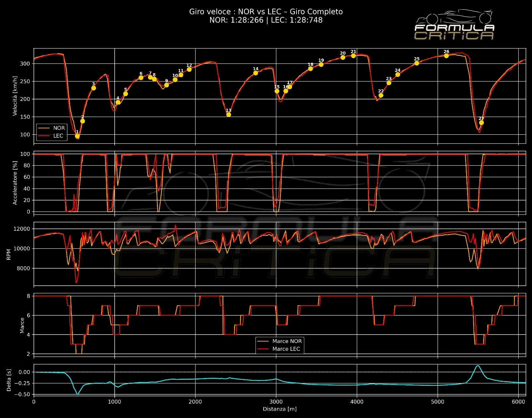Click the 'Velocità [km/h]' axis label

pyautogui.click(x=15, y=96)
